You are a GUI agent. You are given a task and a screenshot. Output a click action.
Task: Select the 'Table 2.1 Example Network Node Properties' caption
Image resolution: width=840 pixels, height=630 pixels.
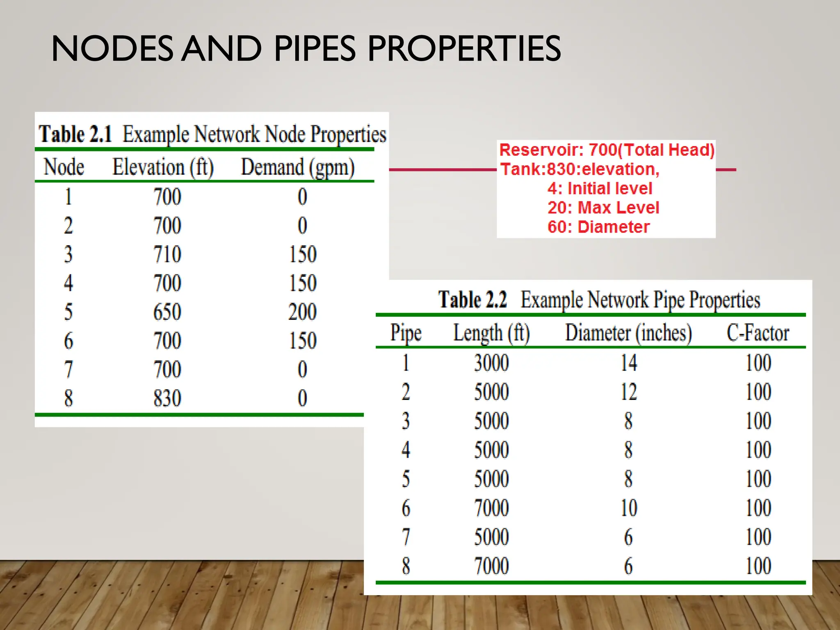point(212,135)
